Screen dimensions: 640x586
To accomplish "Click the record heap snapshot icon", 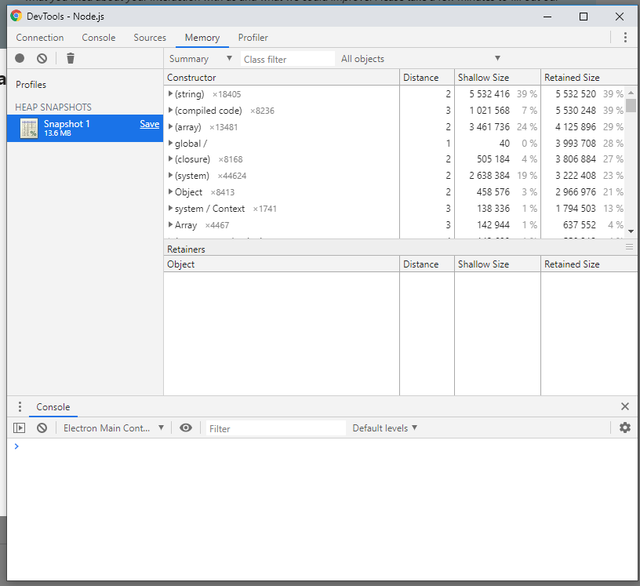I will [20, 59].
